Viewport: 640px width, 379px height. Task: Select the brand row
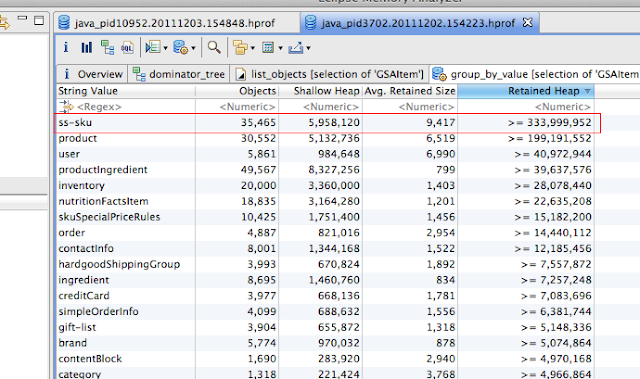[x=325, y=343]
